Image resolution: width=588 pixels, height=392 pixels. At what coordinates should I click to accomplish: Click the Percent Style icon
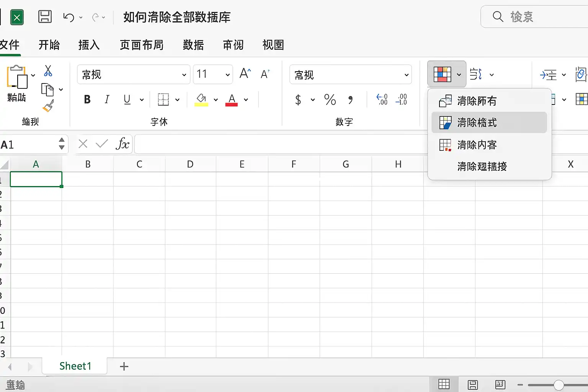click(330, 100)
